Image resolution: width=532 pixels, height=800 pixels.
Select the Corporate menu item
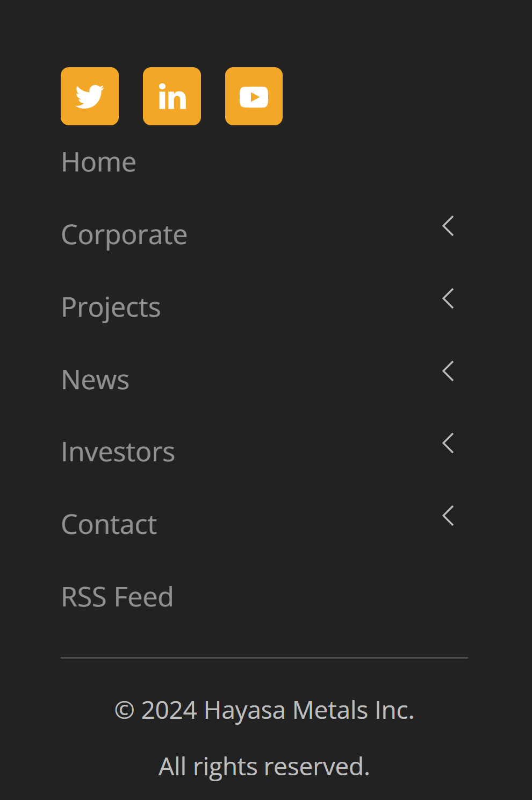[x=124, y=235]
